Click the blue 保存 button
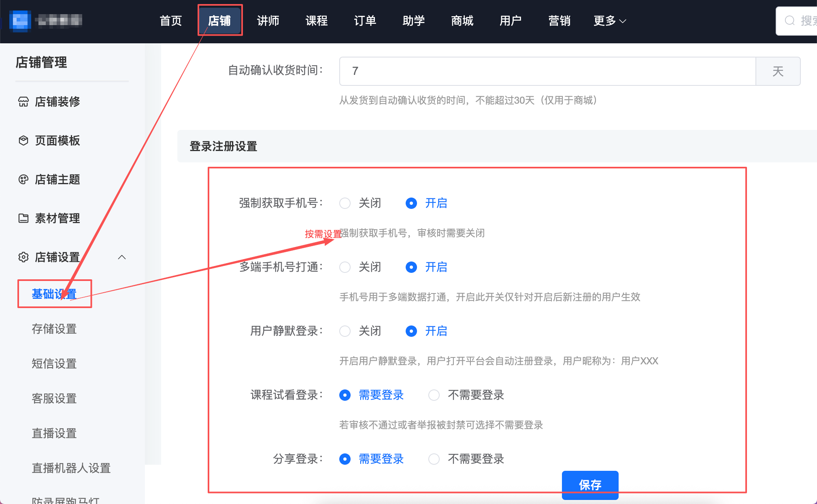 [x=590, y=485]
